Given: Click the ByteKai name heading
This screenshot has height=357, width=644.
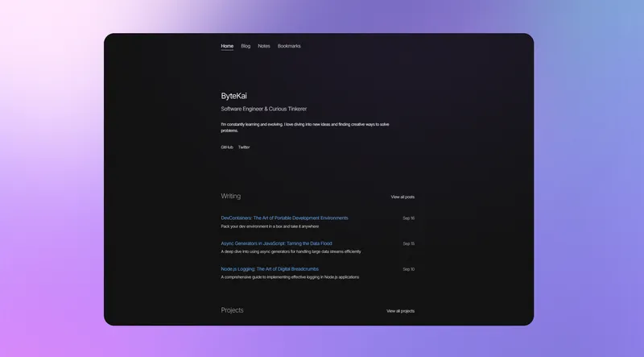Looking at the screenshot, I should (x=234, y=96).
